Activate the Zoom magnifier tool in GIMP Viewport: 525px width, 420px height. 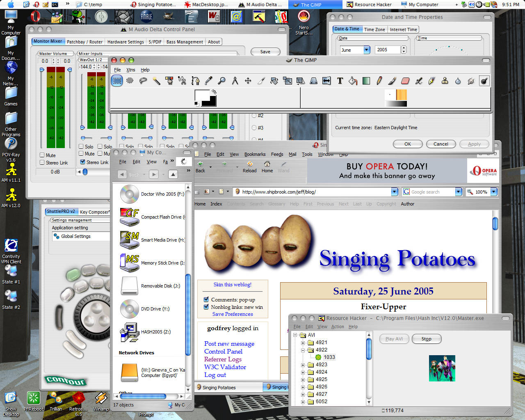point(222,81)
